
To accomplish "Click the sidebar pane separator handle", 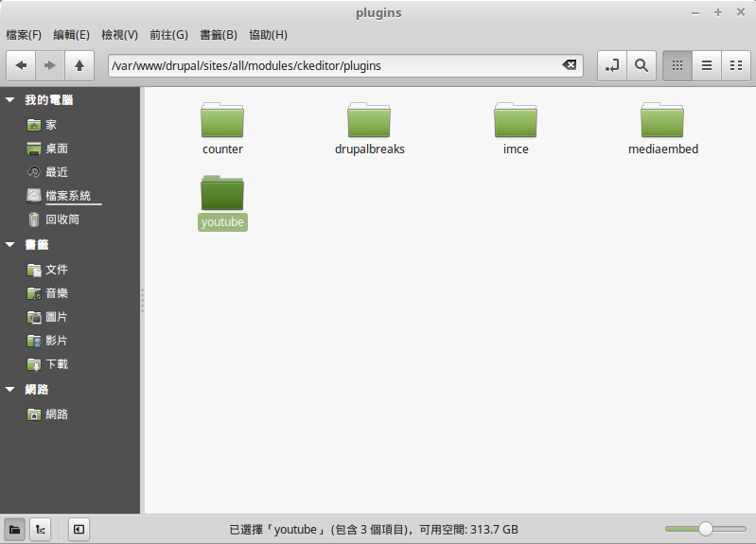I will tap(142, 300).
